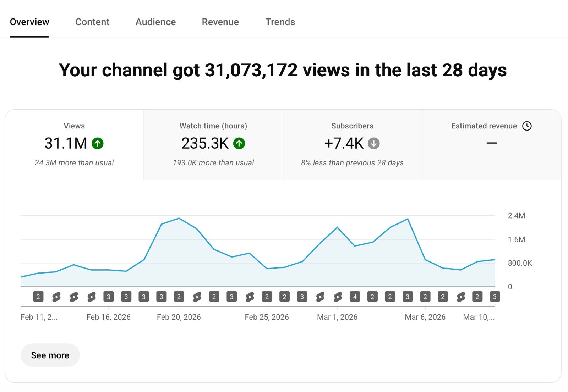Click the last Shorts marker near Mar 10

tap(461, 297)
